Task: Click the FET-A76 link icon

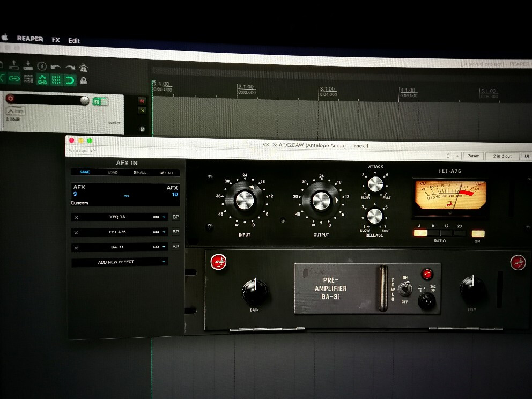Action: (156, 232)
